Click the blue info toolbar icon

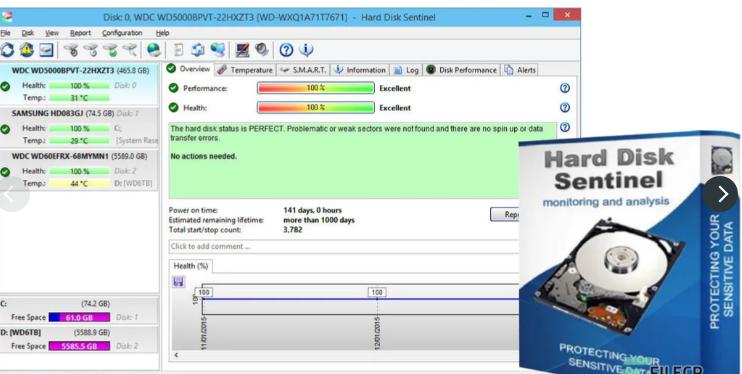[306, 50]
